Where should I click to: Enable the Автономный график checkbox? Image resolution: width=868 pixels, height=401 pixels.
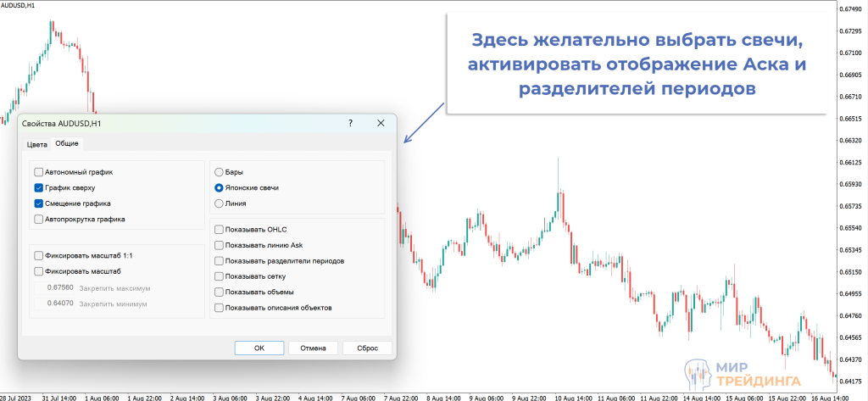(x=39, y=172)
